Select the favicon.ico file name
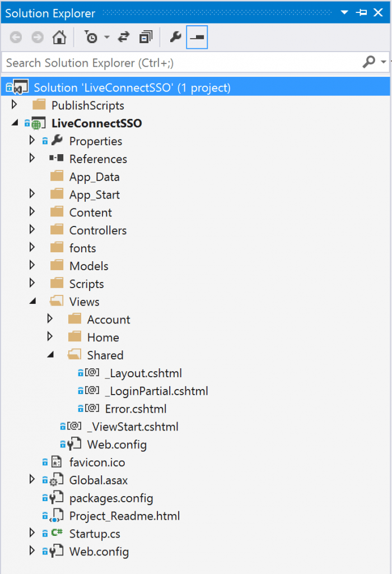The image size is (392, 574). click(x=97, y=462)
